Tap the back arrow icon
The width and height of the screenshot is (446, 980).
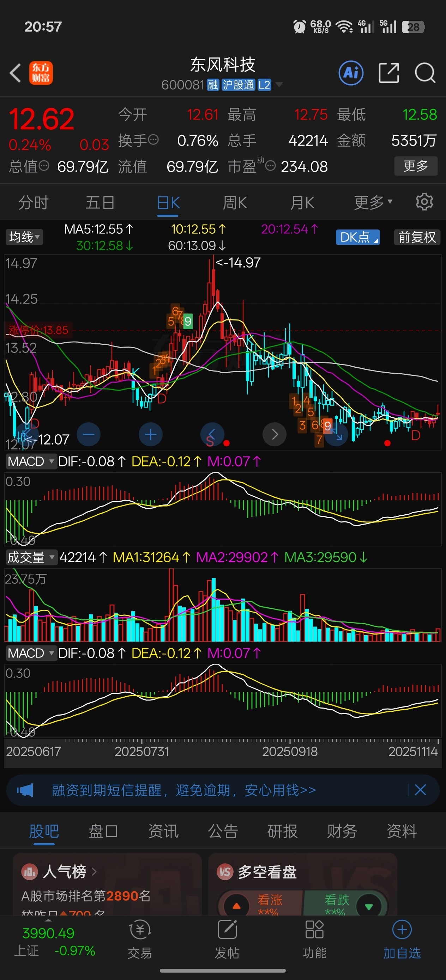click(15, 73)
